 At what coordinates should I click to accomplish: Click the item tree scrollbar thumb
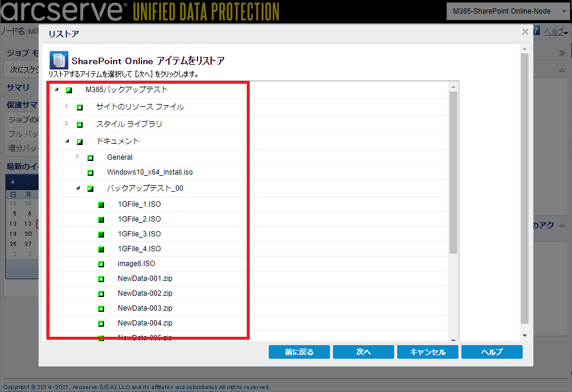click(x=453, y=172)
